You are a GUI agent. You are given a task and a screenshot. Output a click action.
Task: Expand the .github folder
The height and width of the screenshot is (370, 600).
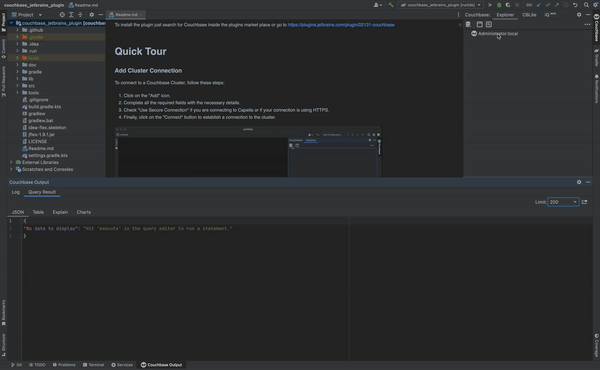17,30
